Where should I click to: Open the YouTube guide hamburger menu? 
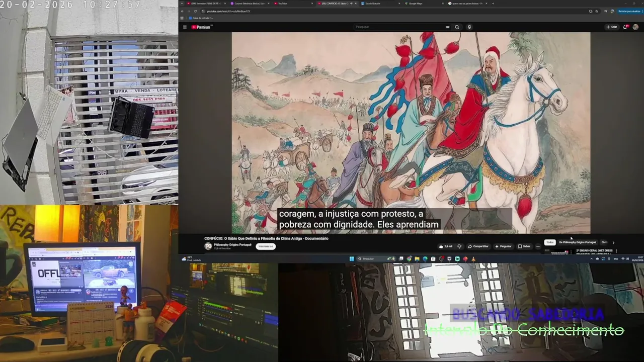(x=185, y=27)
